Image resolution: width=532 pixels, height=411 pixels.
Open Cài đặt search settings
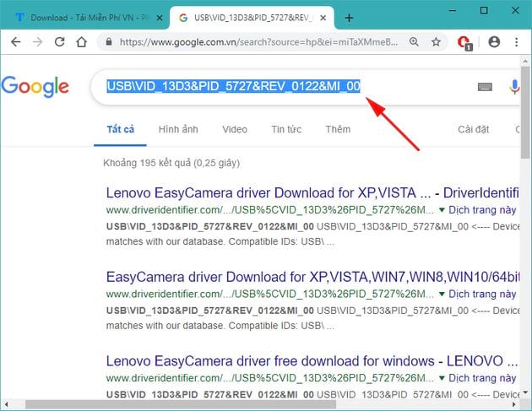pyautogui.click(x=473, y=129)
